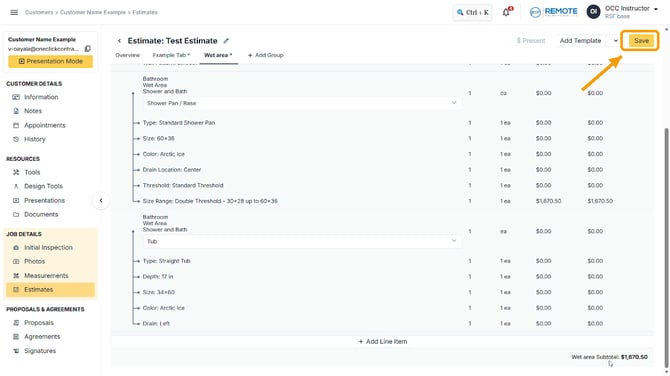
Task: Click the search icon in Ctrl+K box
Action: 460,12
